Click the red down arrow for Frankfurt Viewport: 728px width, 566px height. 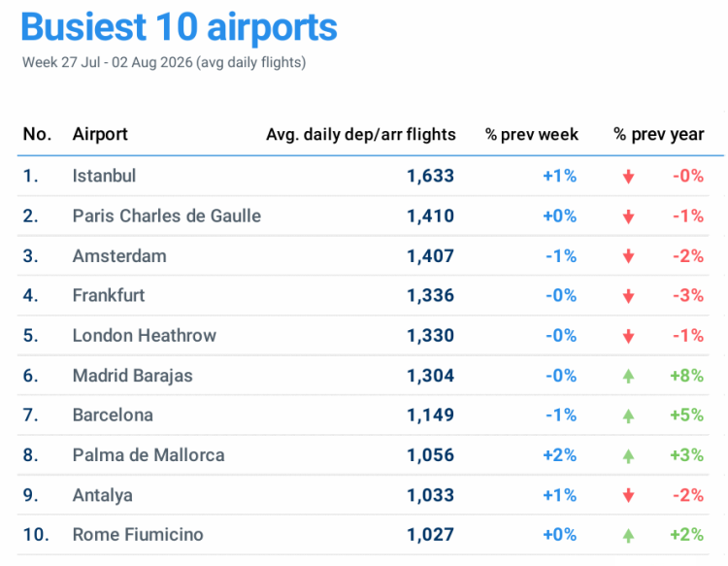coord(628,296)
